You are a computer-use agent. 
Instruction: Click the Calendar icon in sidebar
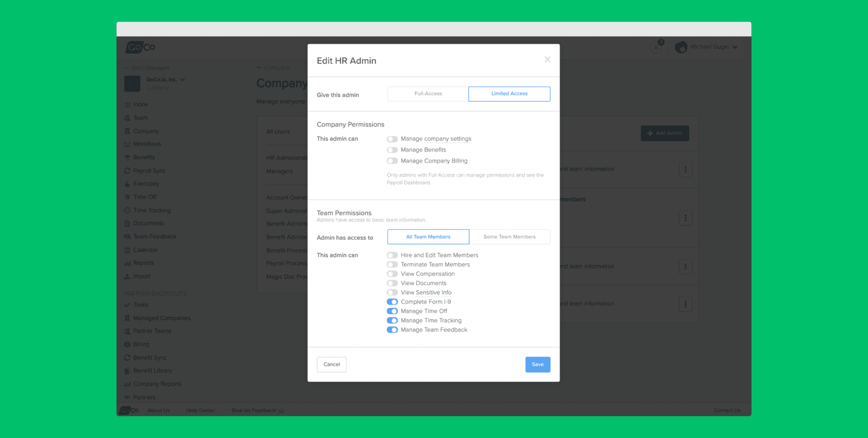click(x=127, y=251)
